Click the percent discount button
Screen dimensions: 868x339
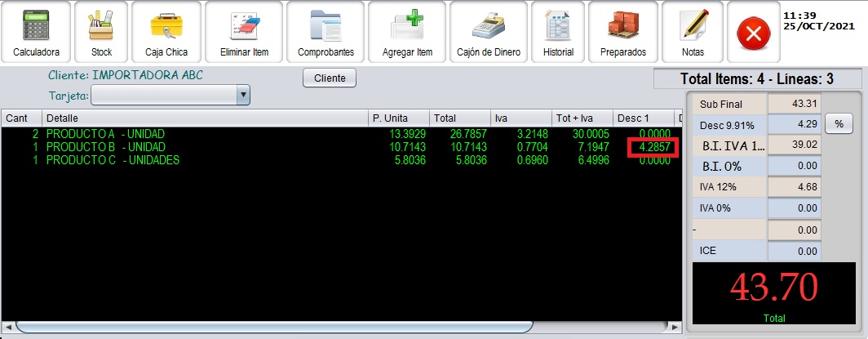pyautogui.click(x=839, y=124)
